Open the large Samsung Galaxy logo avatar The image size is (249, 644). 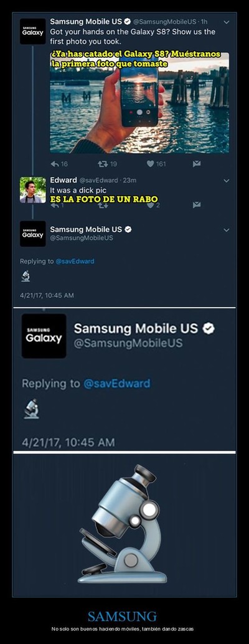tap(44, 336)
